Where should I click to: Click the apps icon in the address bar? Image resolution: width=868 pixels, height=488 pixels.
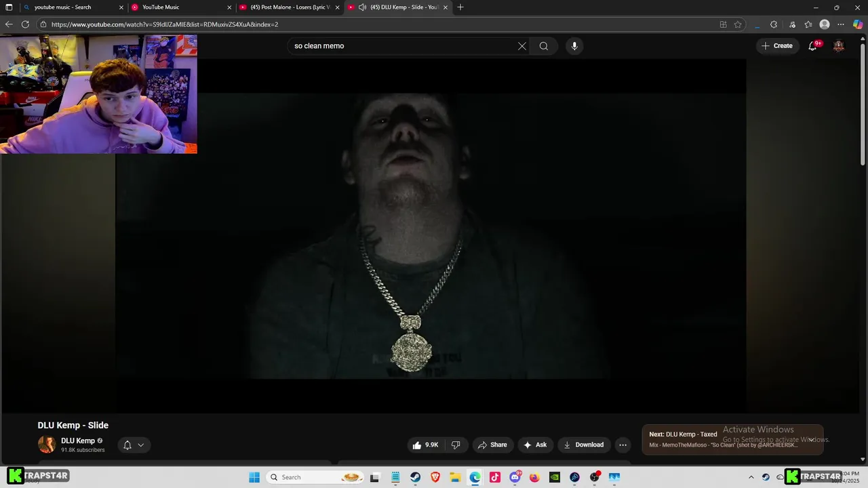point(723,24)
